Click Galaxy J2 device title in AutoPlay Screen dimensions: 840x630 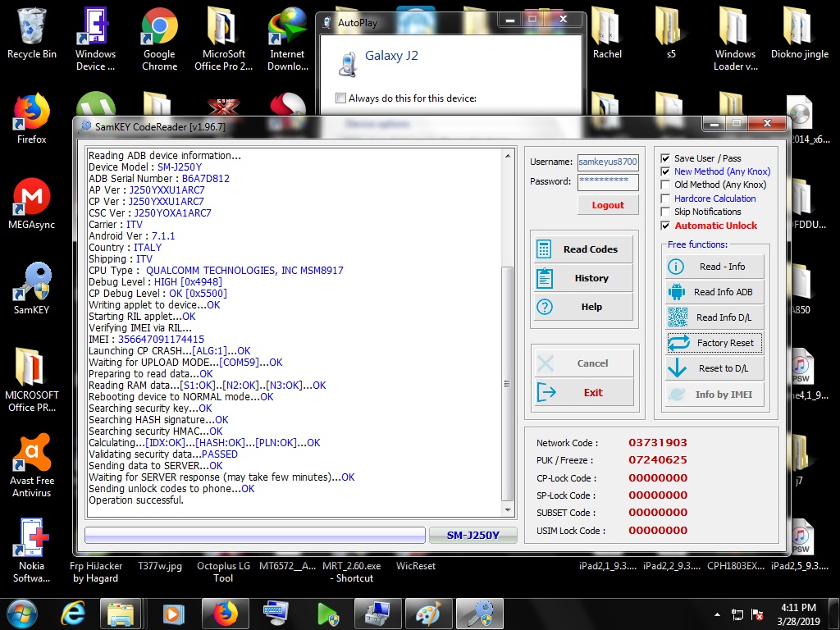391,56
